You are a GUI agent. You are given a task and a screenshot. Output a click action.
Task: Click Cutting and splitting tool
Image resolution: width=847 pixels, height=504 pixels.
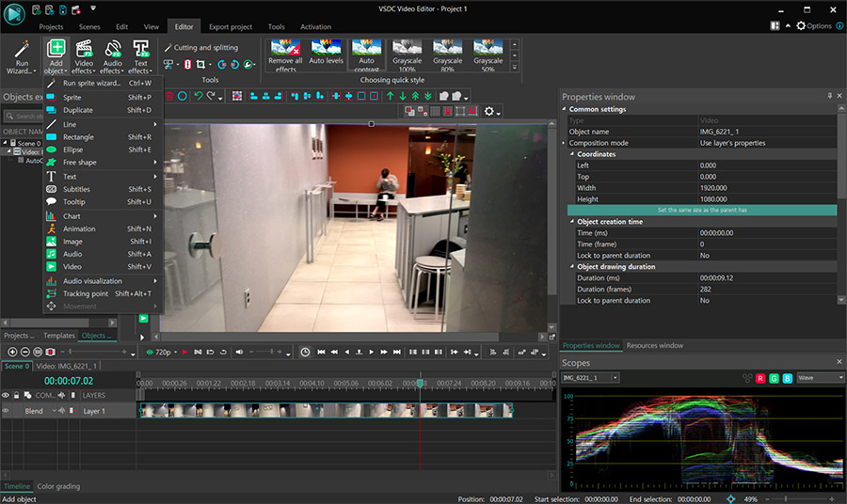200,47
